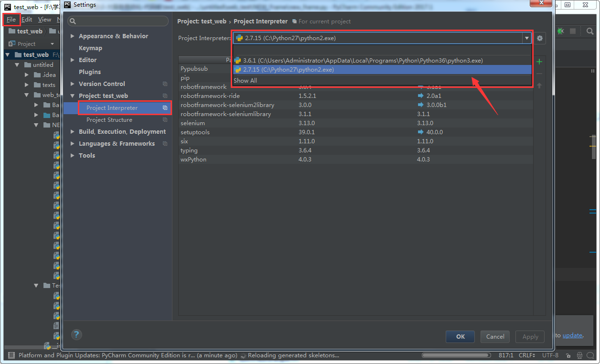Click the copy icon beside Project Structure

tap(165, 120)
